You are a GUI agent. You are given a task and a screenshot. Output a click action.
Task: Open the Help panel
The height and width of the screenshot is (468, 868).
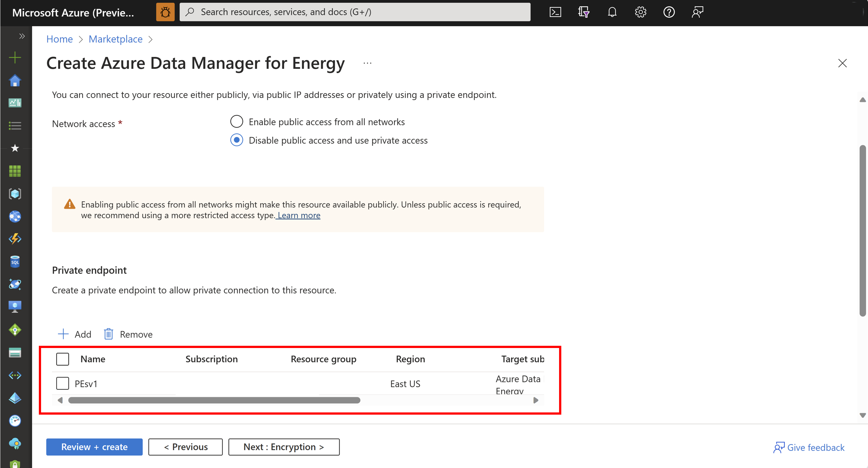coord(668,12)
